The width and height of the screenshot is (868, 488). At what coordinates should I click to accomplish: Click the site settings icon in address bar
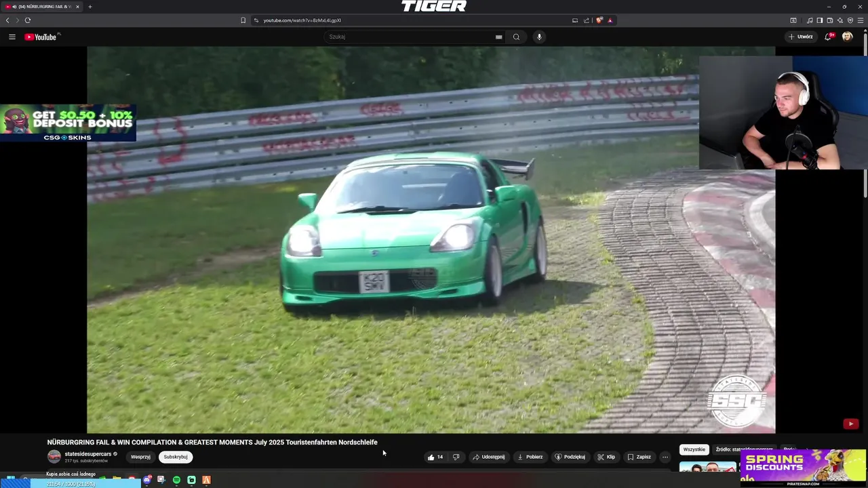click(x=256, y=20)
